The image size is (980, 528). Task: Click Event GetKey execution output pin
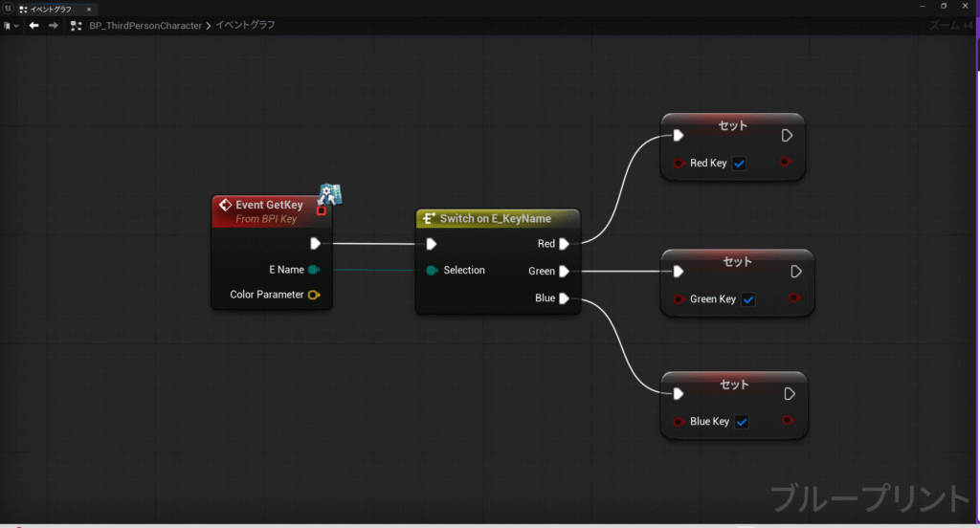coord(315,244)
